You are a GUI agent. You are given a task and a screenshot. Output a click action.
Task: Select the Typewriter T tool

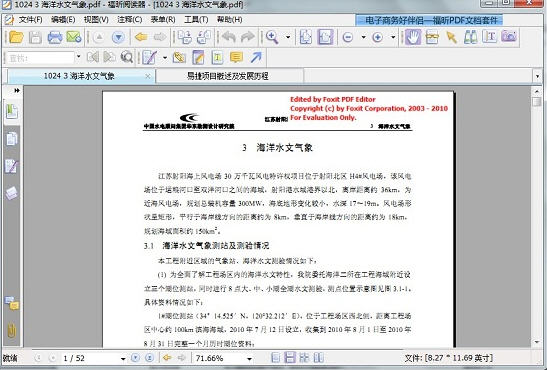[x=490, y=37]
